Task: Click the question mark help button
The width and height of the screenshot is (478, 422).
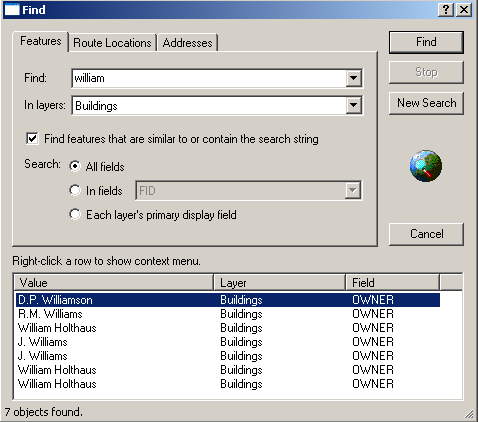Action: click(446, 10)
